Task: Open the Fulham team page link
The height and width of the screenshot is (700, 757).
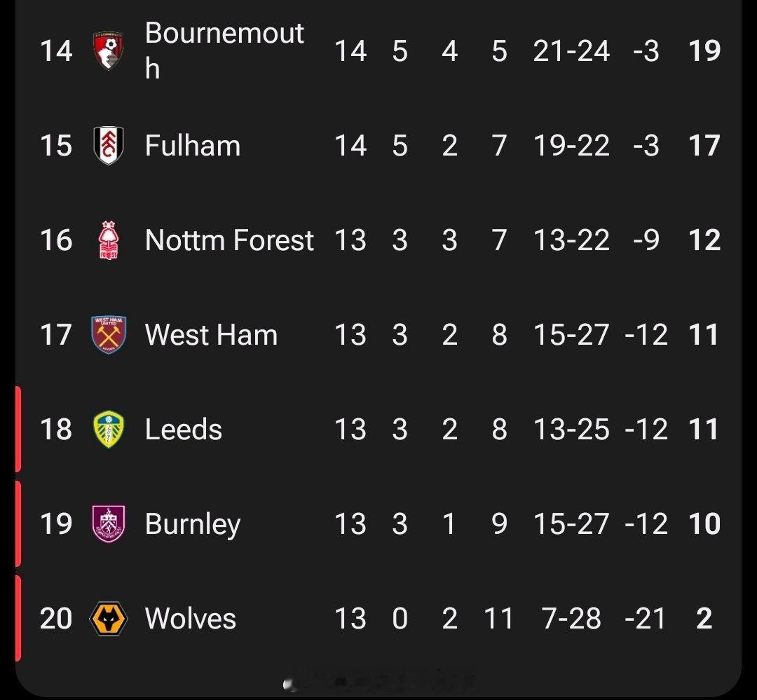Action: 193,146
